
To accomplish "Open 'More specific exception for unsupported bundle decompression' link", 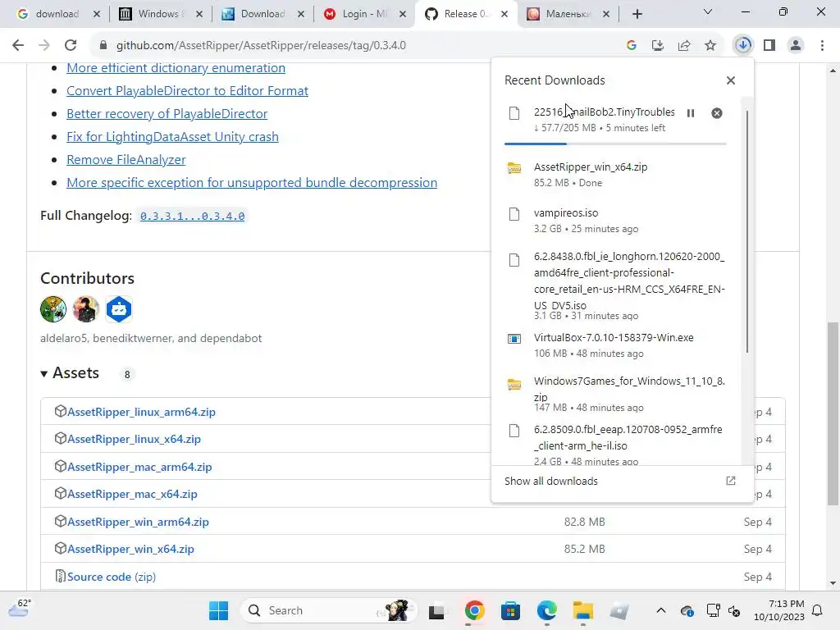I will [x=252, y=183].
